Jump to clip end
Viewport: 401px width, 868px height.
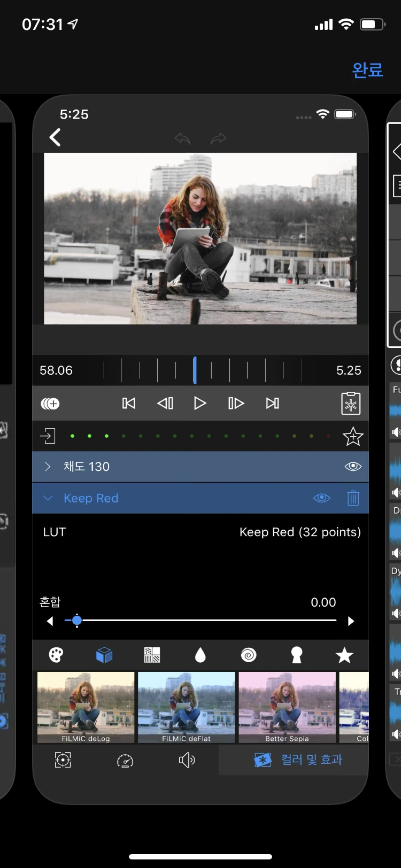(272, 403)
